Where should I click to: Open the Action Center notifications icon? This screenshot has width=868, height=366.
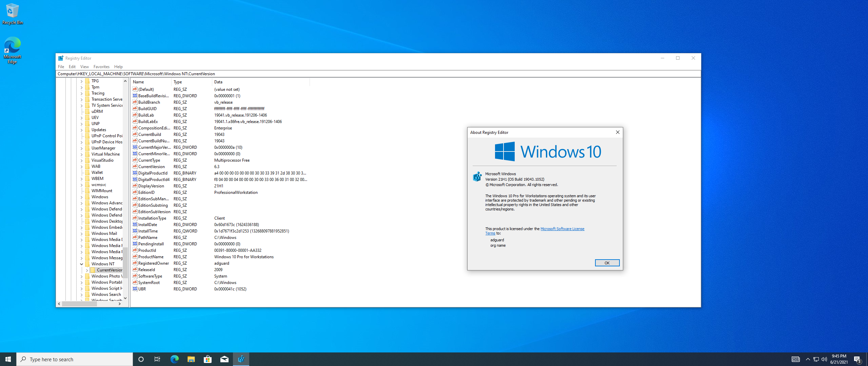pyautogui.click(x=857, y=359)
